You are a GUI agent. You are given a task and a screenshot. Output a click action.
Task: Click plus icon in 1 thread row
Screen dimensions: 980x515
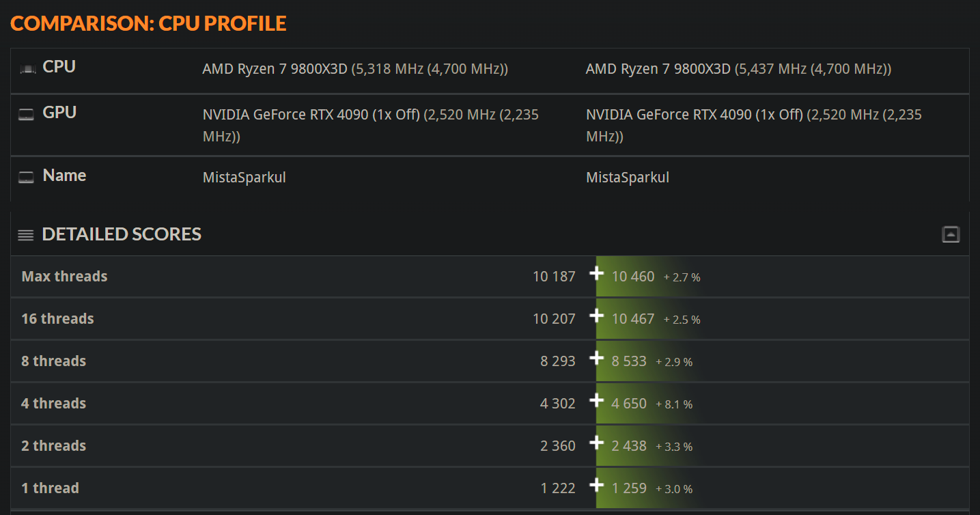597,485
